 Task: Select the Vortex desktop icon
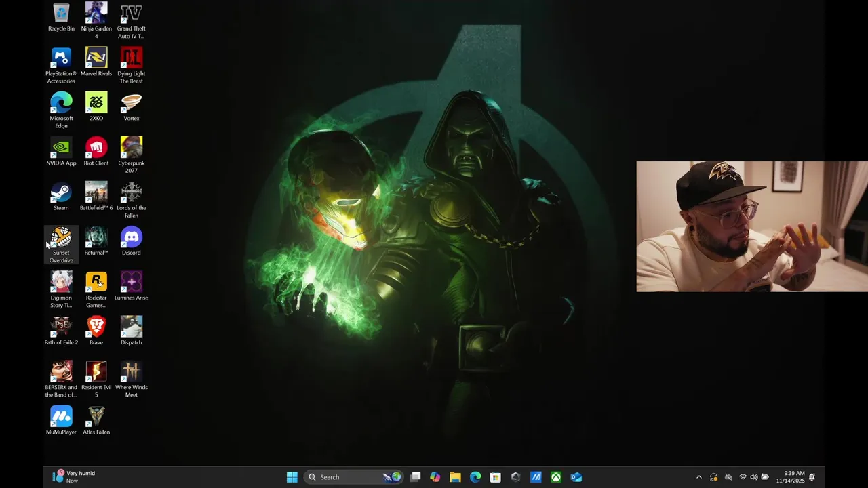(132, 107)
